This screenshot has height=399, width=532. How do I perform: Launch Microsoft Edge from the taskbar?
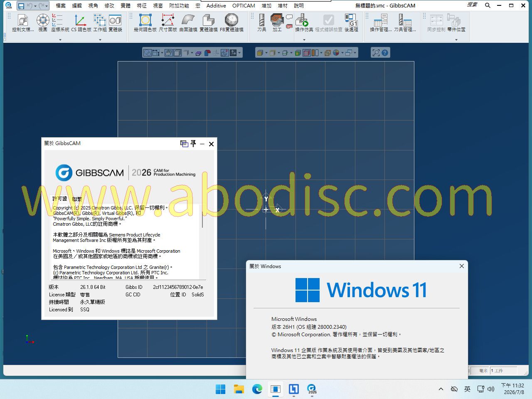point(257,389)
